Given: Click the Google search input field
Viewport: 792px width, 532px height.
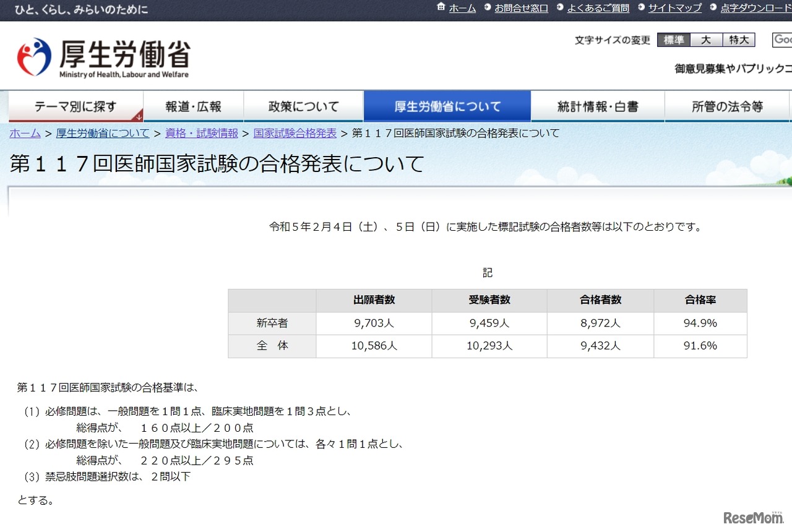Looking at the screenshot, I should point(782,40).
